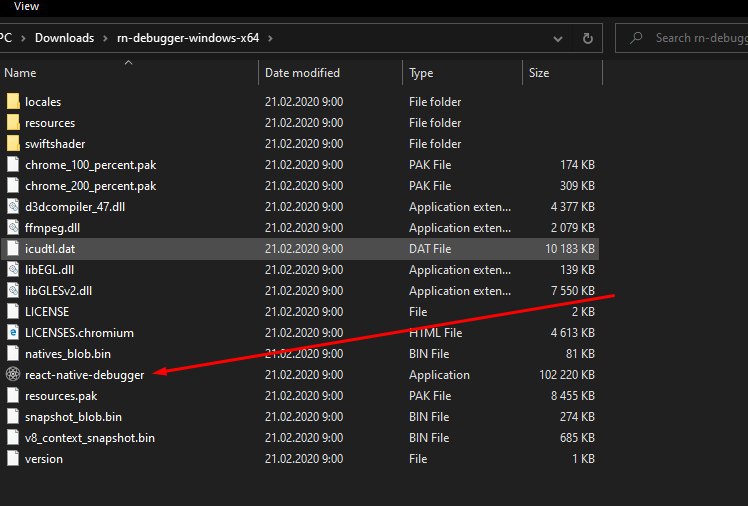Click rn-debugger-windows-x64 breadcrumb segment

click(x=188, y=38)
